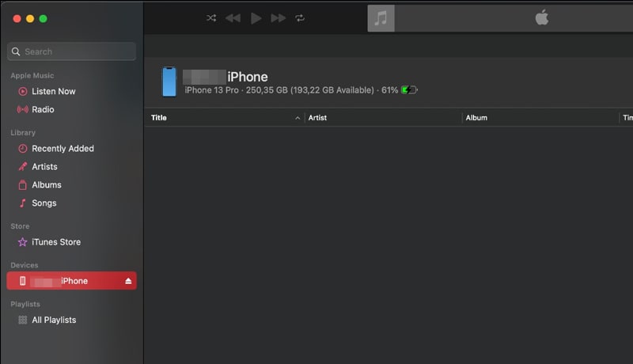Screen dimensions: 633x364
Task: Click the Radio broadcast icon
Action: pos(23,110)
